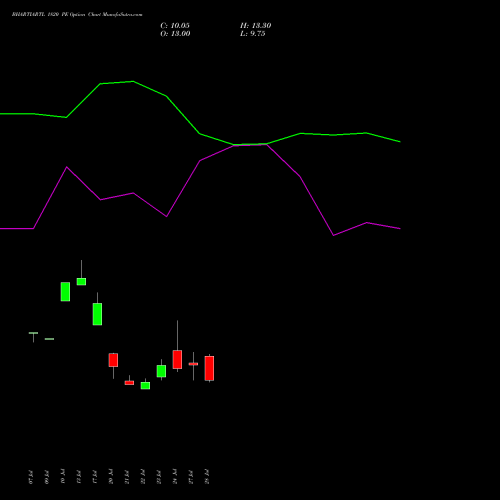Click the large green candle on 17 Jul

97,314
